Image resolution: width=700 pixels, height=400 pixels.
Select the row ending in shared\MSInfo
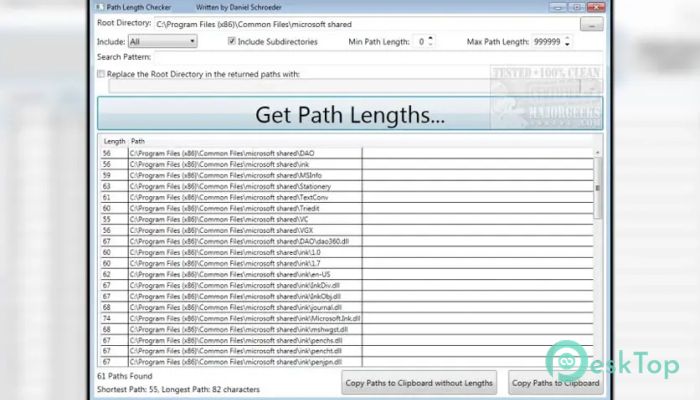[347, 175]
